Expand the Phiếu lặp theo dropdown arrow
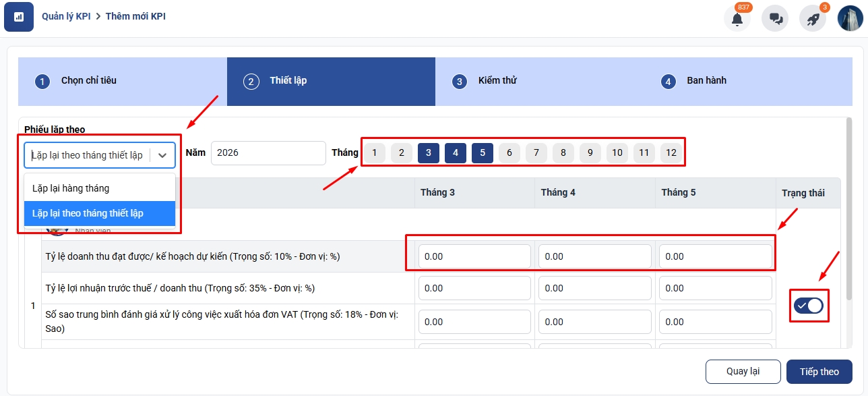 (x=162, y=155)
